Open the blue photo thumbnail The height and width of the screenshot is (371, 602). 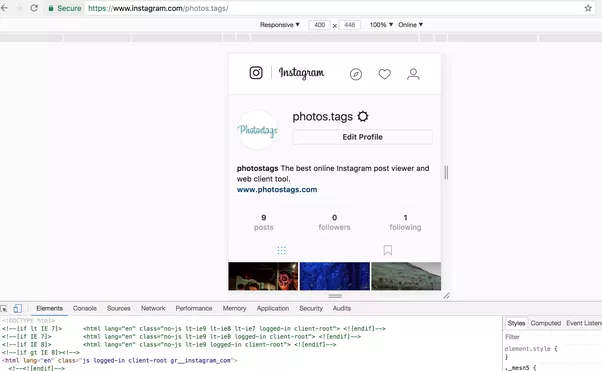[x=334, y=276]
